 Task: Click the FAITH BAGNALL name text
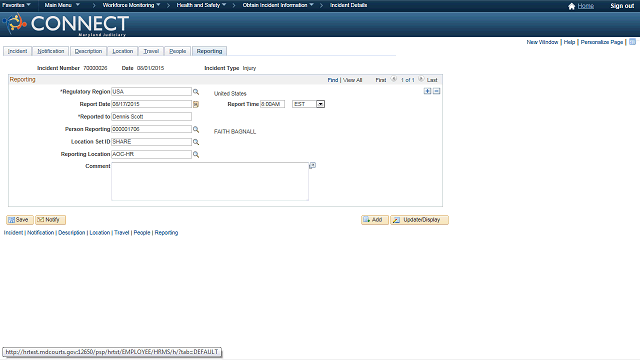click(235, 131)
